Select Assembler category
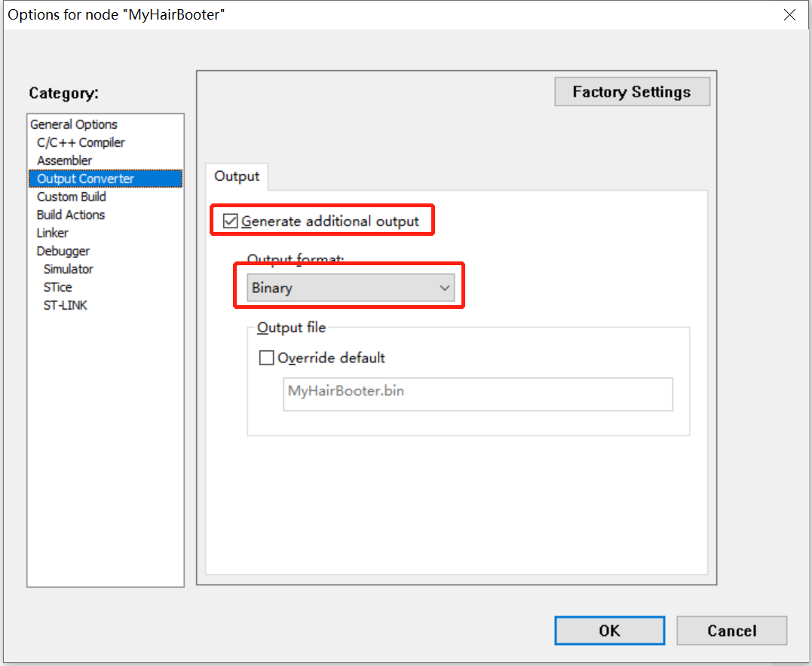The height and width of the screenshot is (666, 812). pyautogui.click(x=64, y=160)
